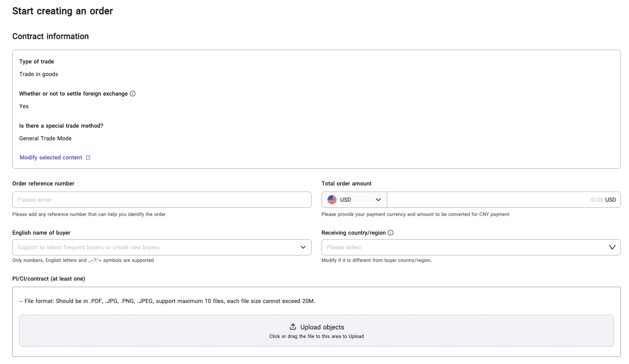The width and height of the screenshot is (629, 364).
Task: Click the drag the file upload hint
Action: (x=317, y=336)
